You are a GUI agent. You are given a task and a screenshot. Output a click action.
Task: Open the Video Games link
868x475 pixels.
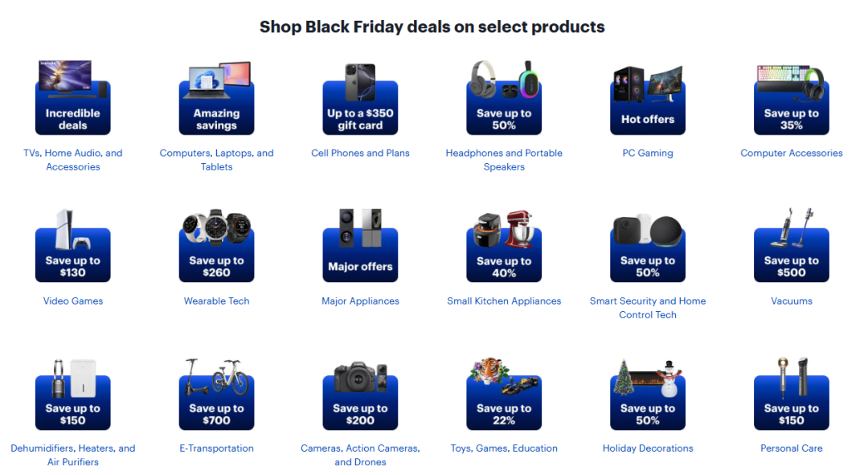[x=73, y=301]
